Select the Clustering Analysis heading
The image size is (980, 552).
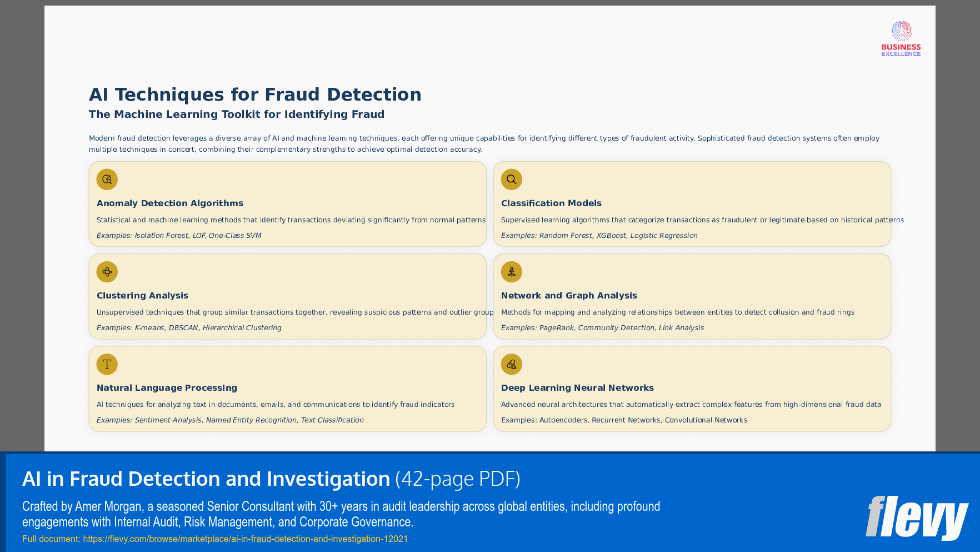(142, 296)
